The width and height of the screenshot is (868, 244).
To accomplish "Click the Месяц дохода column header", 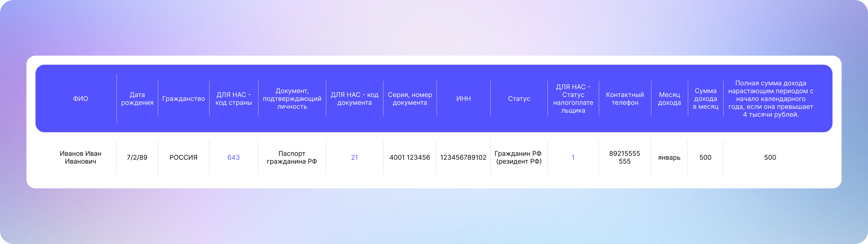I will 669,98.
